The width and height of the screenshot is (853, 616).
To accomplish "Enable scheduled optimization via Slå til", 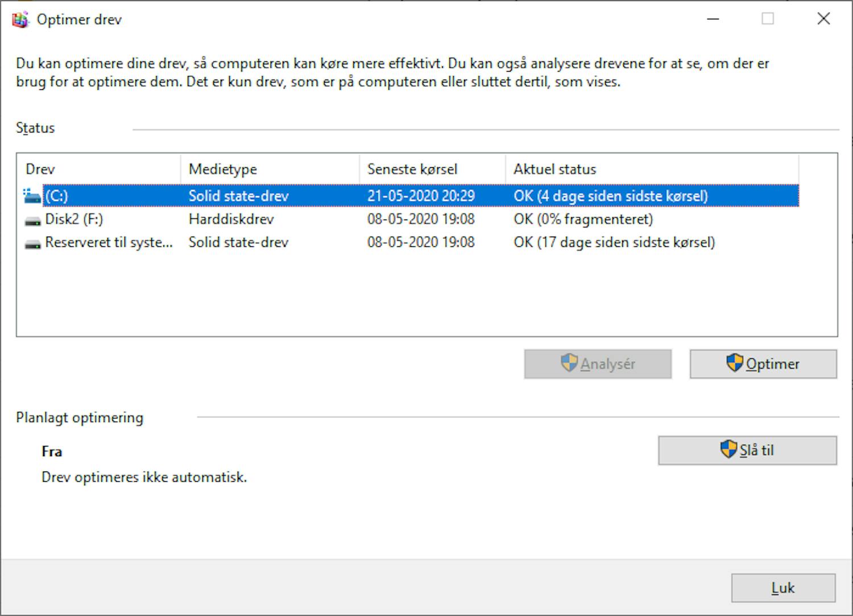I will coord(747,449).
